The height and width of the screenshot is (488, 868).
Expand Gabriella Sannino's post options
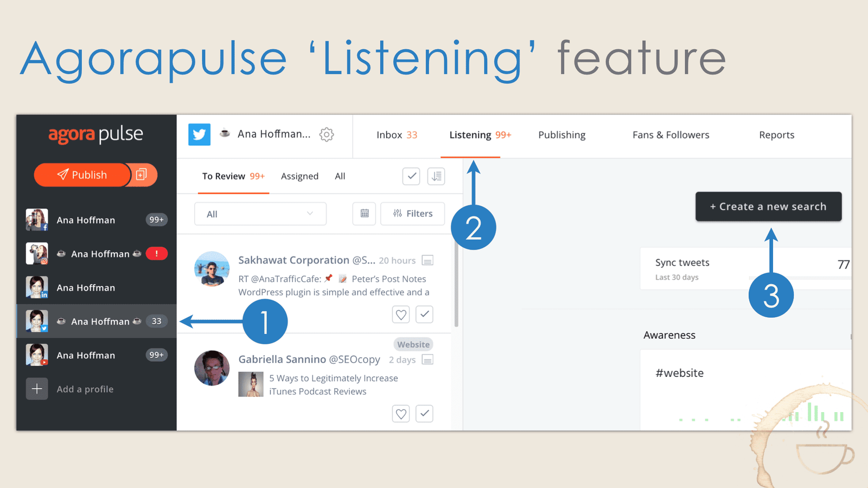pos(427,359)
